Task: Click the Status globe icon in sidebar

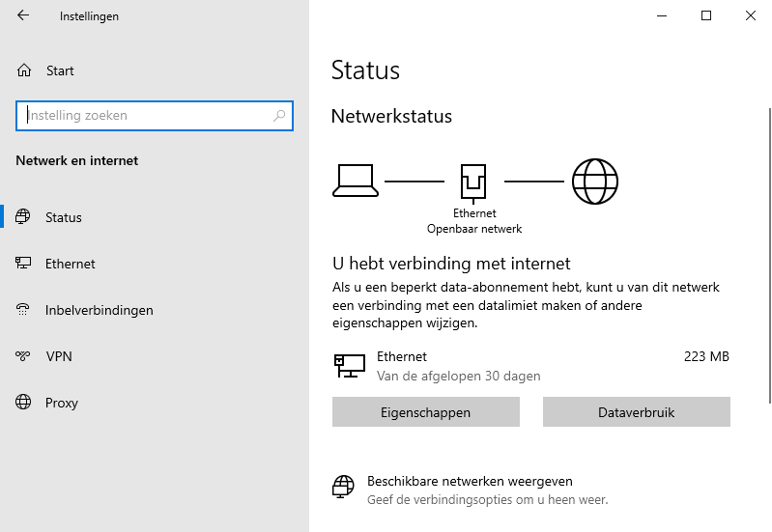Action: [x=24, y=217]
